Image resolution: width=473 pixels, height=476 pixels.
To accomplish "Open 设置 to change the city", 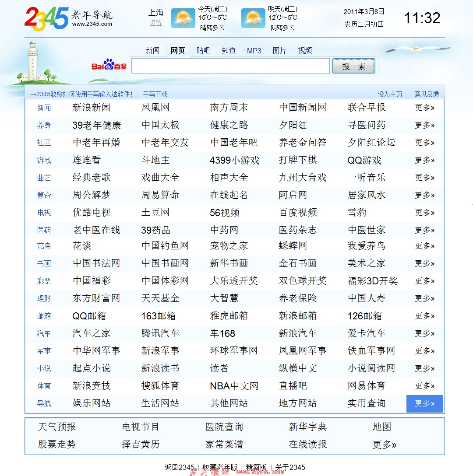I will point(155,23).
